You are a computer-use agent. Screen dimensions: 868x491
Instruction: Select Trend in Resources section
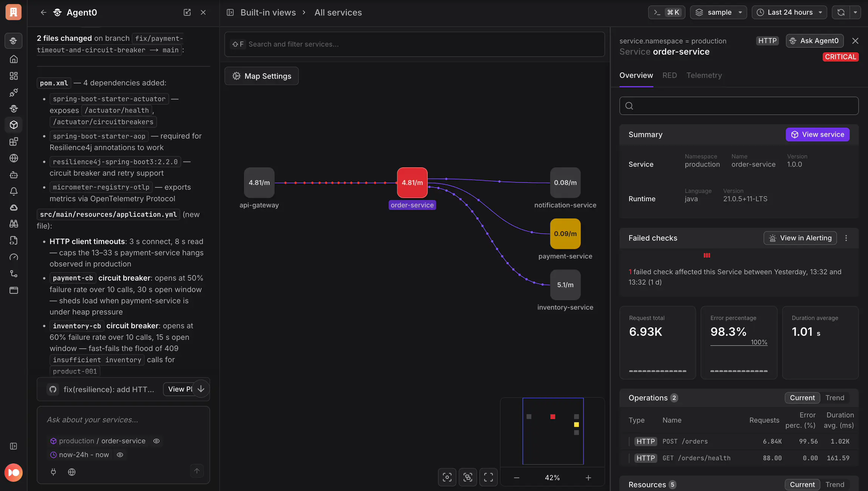[835, 485]
